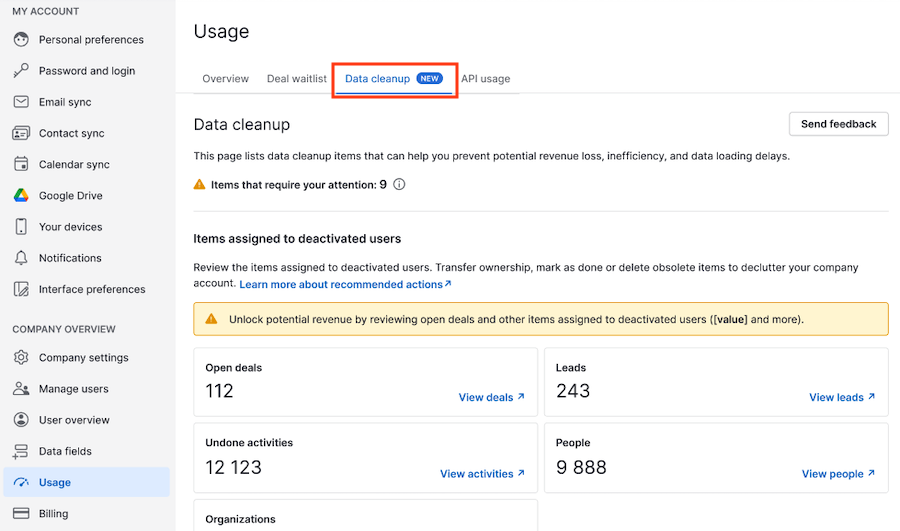Open Personal preferences via face icon
Viewport: 900px width, 531px height.
point(21,40)
